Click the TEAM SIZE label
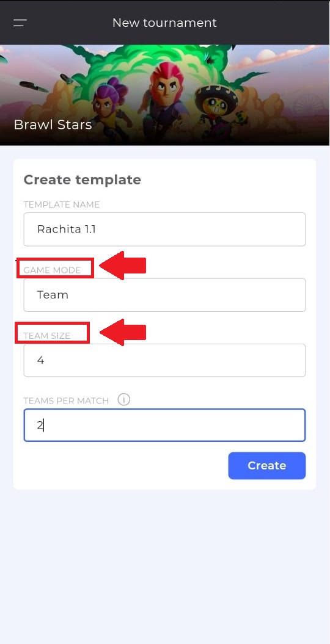 point(47,336)
